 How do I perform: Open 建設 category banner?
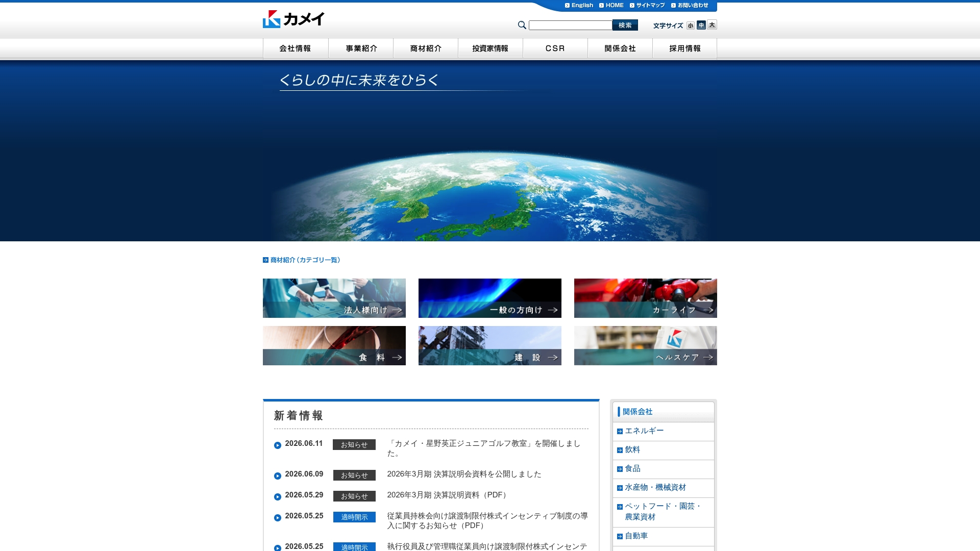(490, 345)
